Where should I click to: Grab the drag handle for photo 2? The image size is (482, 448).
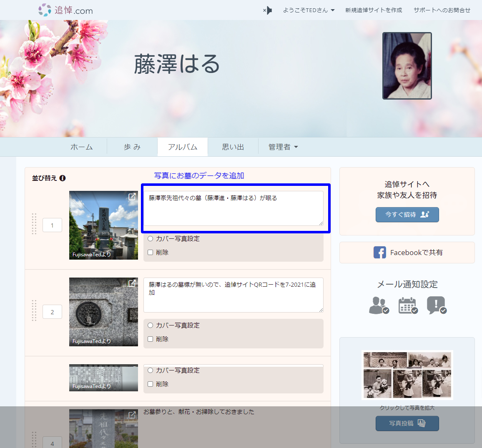(x=34, y=310)
